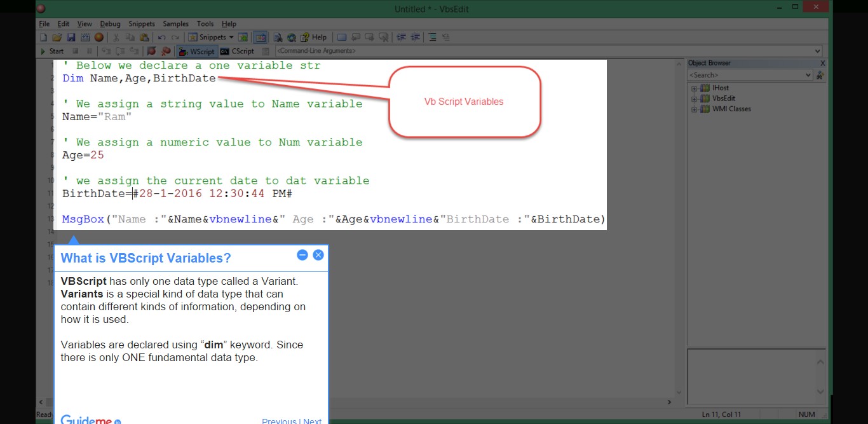Toggle the highlighted Object Browser toolbar button

click(261, 38)
